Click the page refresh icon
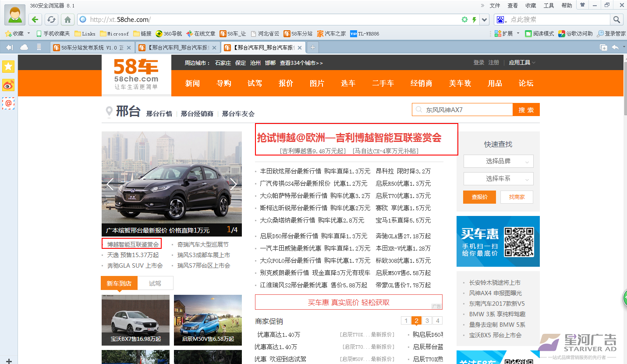The image size is (627, 364). tap(51, 20)
